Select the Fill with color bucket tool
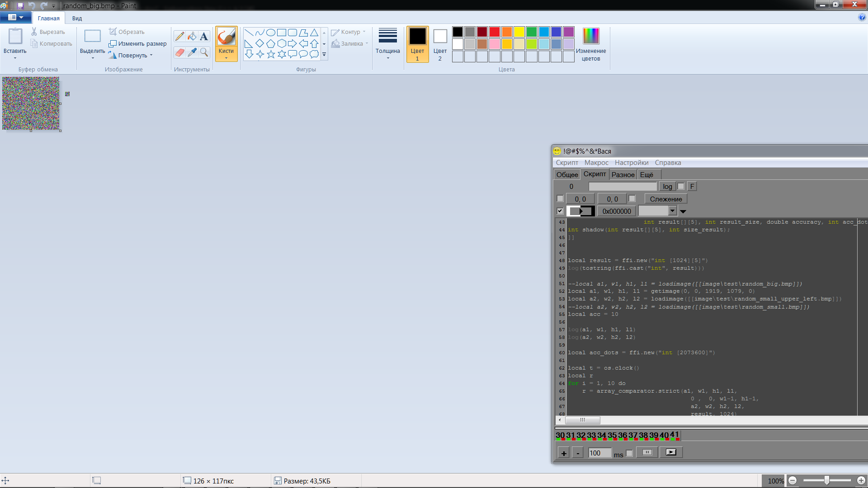868x488 pixels. (192, 37)
